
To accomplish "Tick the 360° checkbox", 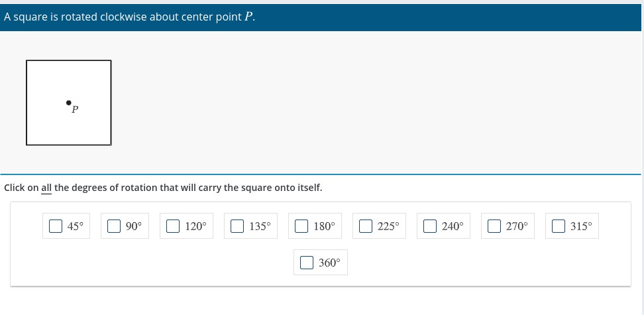I will (306, 263).
